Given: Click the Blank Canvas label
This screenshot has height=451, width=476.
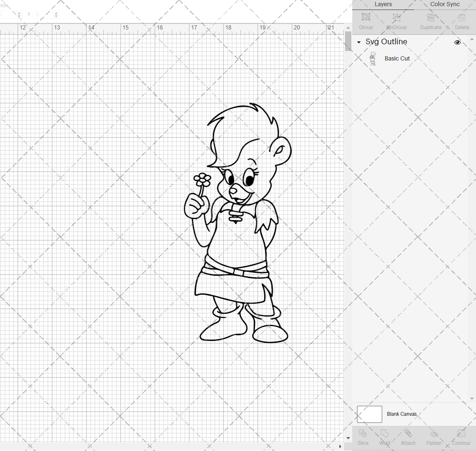Looking at the screenshot, I should 402,414.
